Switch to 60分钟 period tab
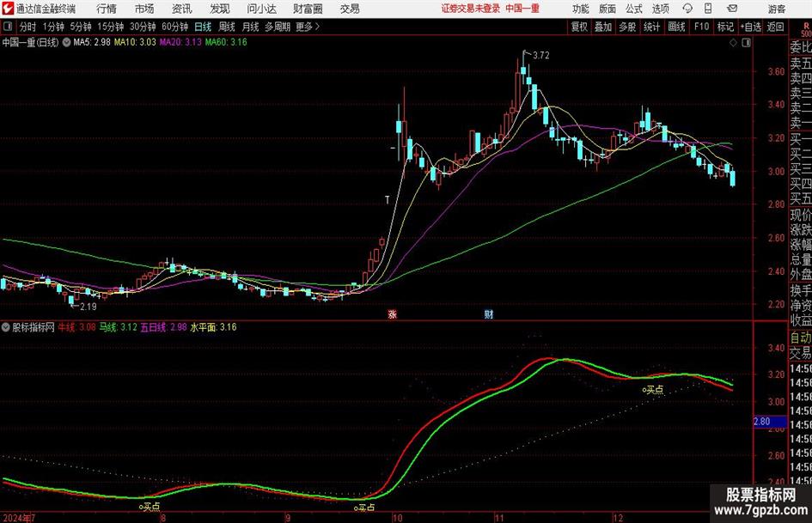The height and width of the screenshot is (523, 812). pos(174,27)
